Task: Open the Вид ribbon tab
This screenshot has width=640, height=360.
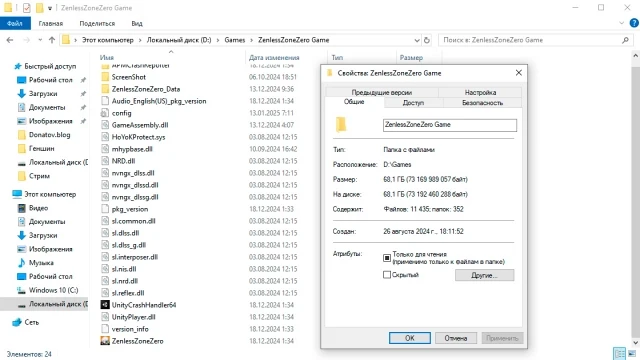Action: coord(137,23)
